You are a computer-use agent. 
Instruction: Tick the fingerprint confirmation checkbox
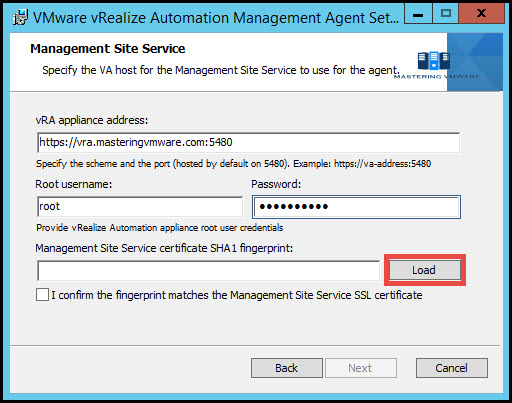42,295
